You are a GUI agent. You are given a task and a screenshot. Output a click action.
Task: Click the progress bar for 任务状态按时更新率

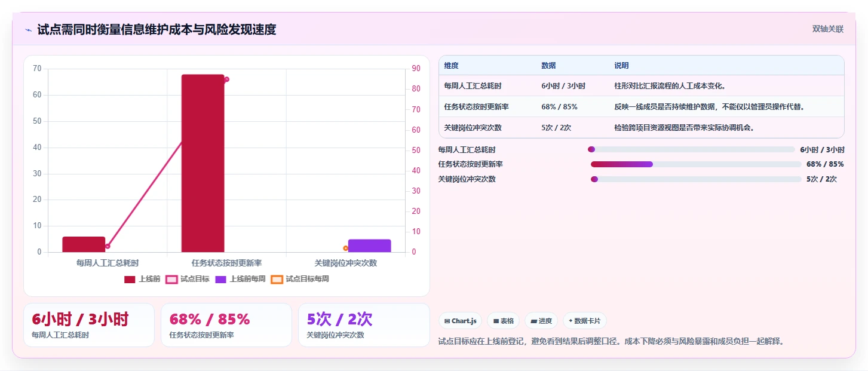point(696,164)
